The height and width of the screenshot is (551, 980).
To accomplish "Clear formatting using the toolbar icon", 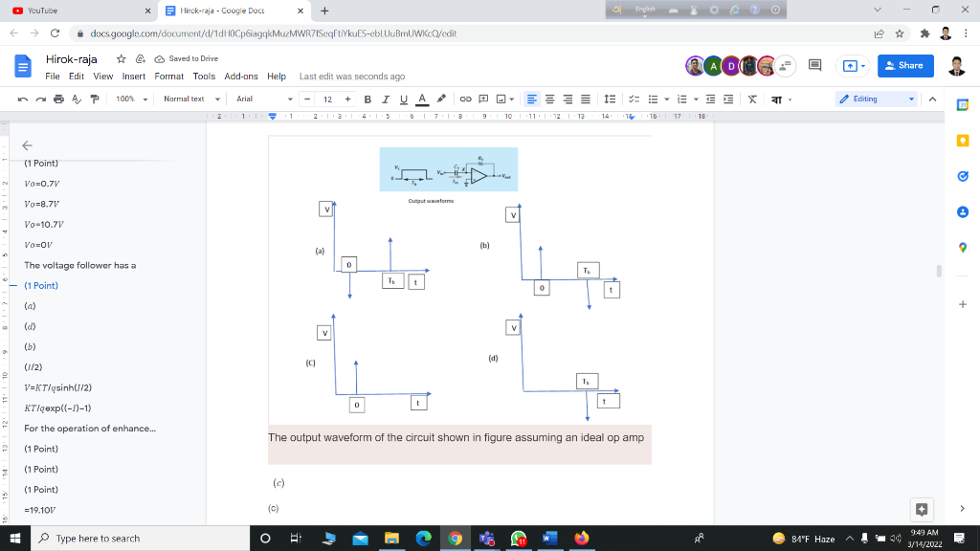I will pyautogui.click(x=752, y=99).
